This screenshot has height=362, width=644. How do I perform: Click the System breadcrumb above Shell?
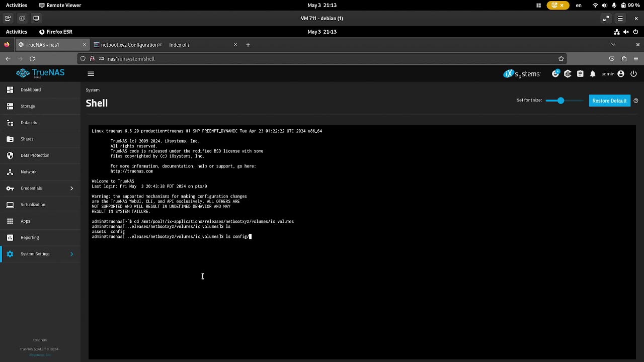click(x=93, y=90)
